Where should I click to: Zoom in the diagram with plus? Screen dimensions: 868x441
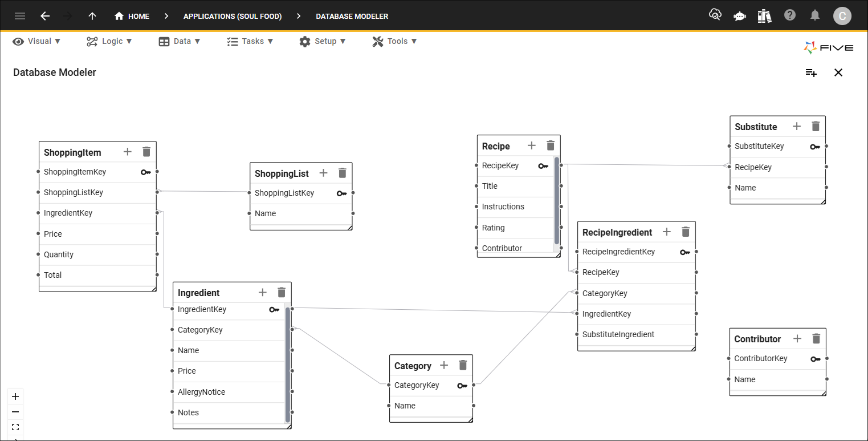point(15,397)
